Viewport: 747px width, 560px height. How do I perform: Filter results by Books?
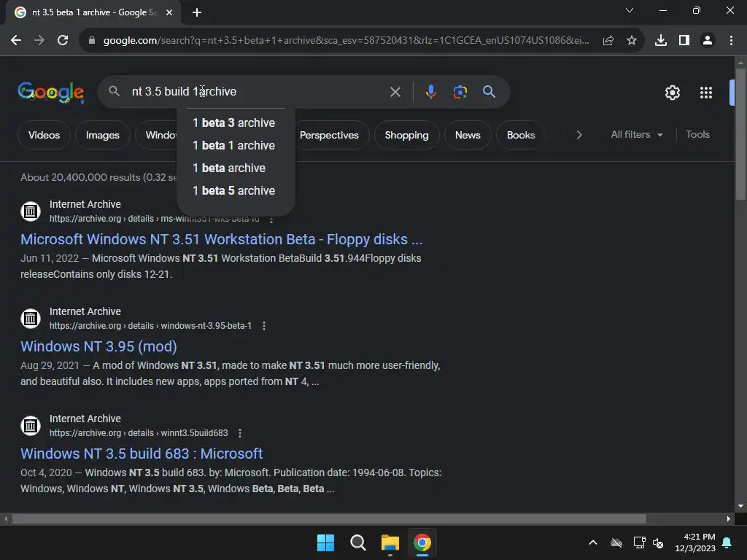point(521,135)
